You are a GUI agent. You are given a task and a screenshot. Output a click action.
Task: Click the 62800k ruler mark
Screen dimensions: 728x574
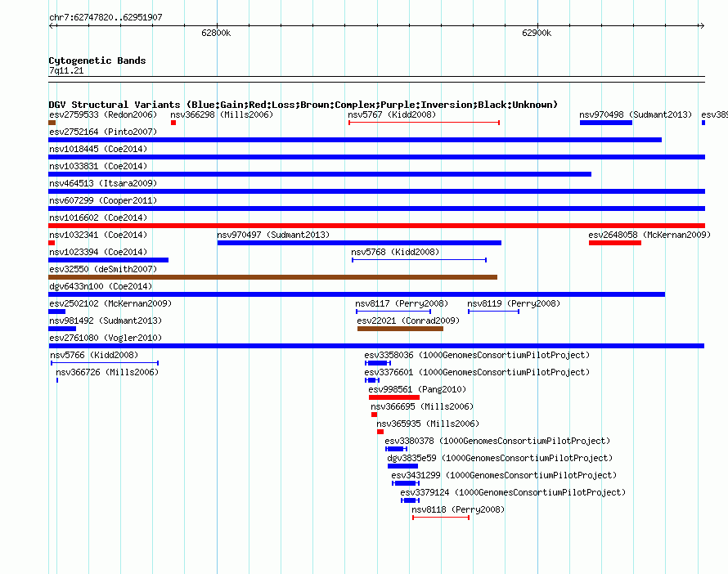tap(216, 33)
